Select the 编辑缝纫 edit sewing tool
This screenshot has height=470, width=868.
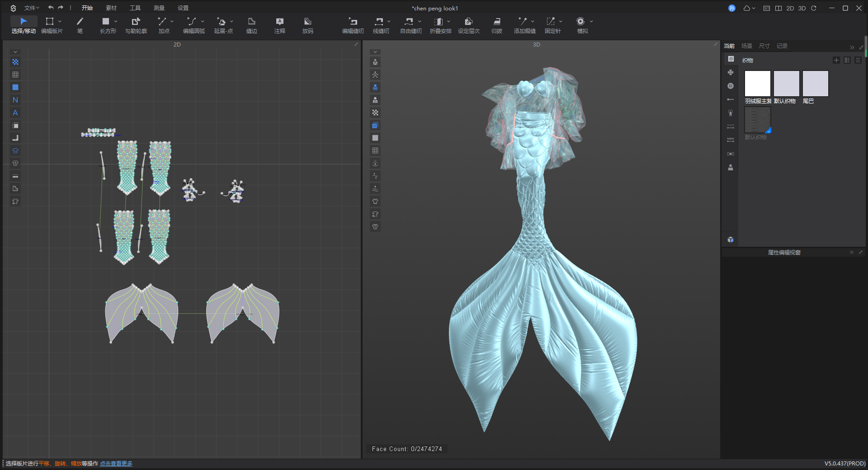(353, 24)
